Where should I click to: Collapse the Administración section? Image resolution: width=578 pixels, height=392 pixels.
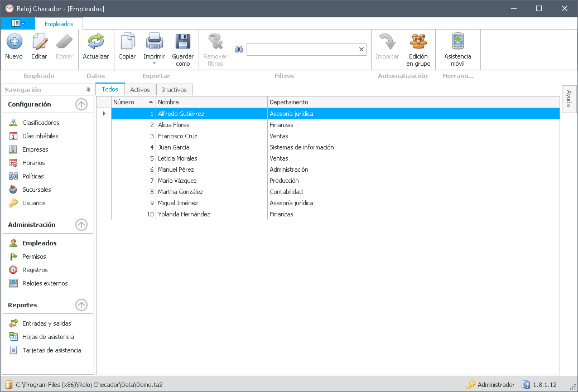[81, 225]
